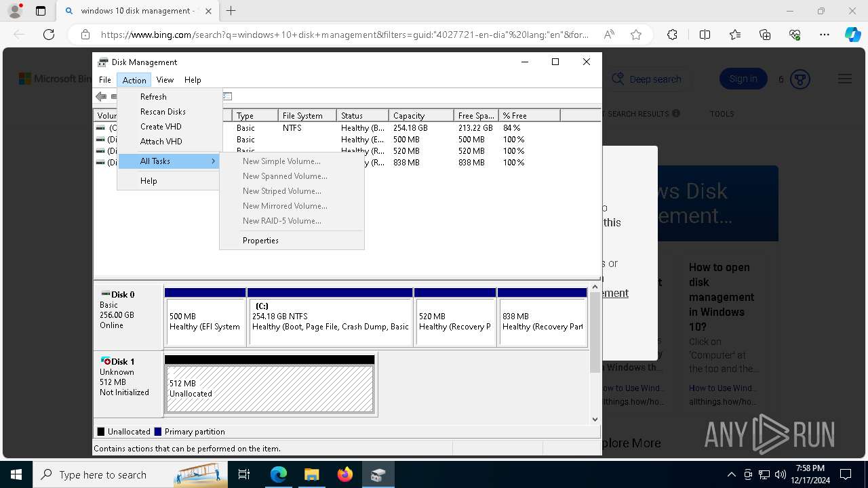Click the Disk Management window title icon

103,62
